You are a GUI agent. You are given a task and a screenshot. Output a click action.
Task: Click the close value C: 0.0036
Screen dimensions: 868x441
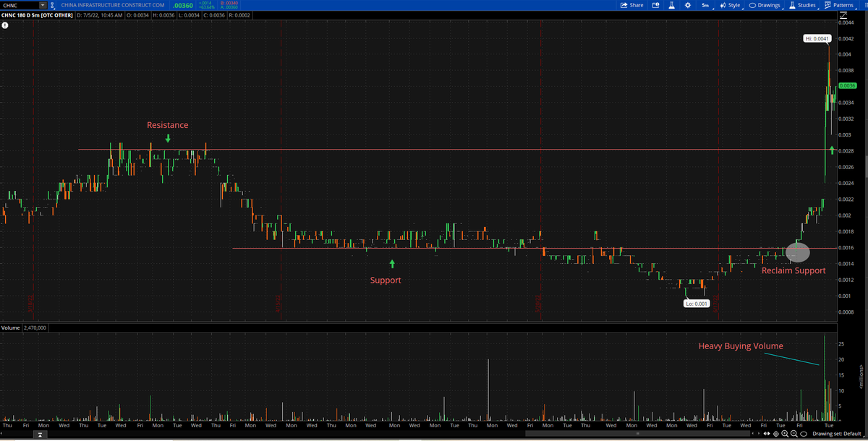[215, 14]
